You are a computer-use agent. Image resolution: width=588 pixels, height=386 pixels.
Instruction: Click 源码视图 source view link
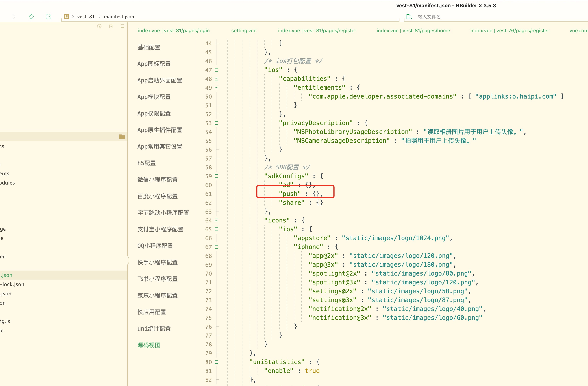pyautogui.click(x=149, y=345)
